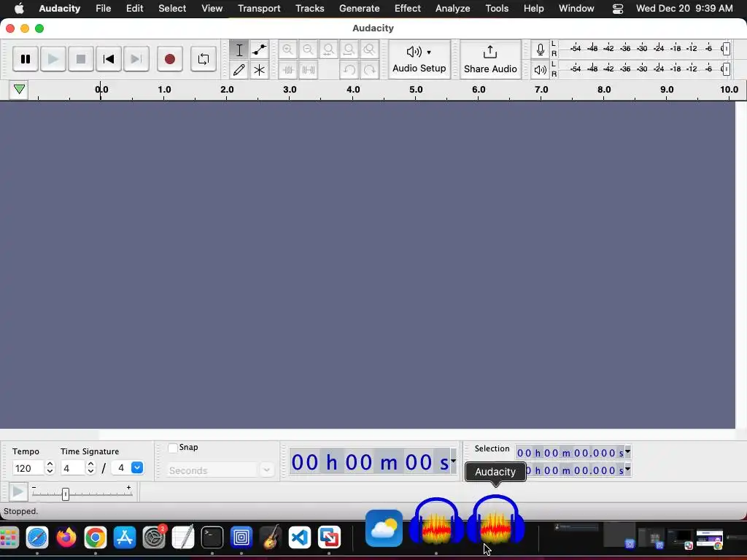This screenshot has height=560, width=747.
Task: Open Google Chrome from the Dock
Action: (96, 537)
